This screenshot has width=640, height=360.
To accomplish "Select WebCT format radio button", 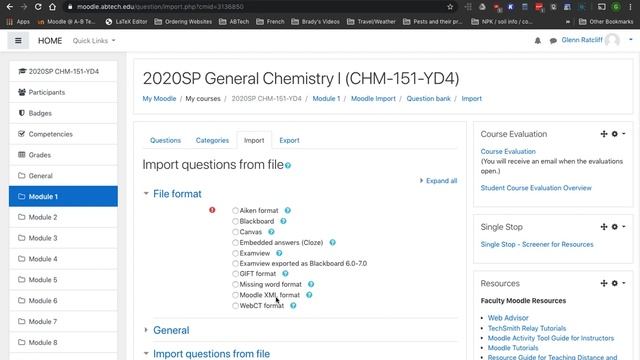I will click(235, 305).
